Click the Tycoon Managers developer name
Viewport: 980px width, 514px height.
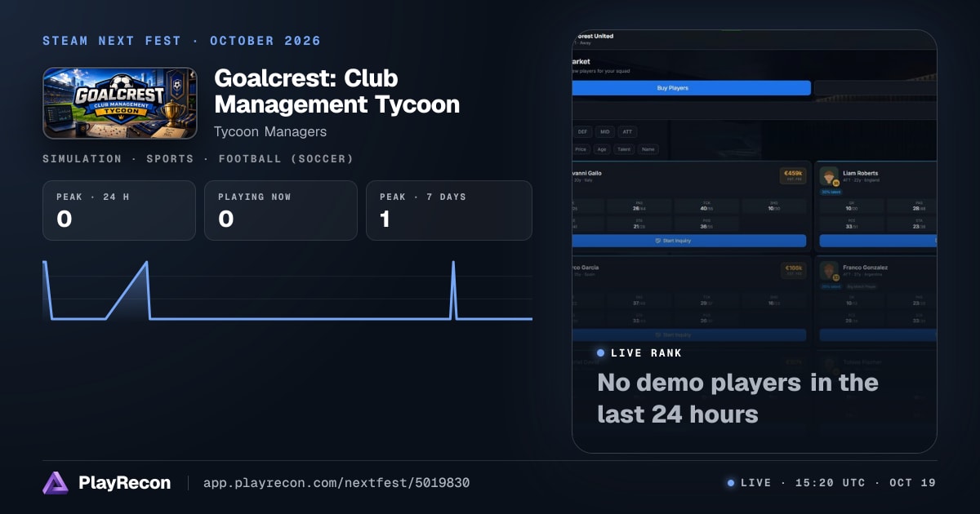(x=270, y=131)
